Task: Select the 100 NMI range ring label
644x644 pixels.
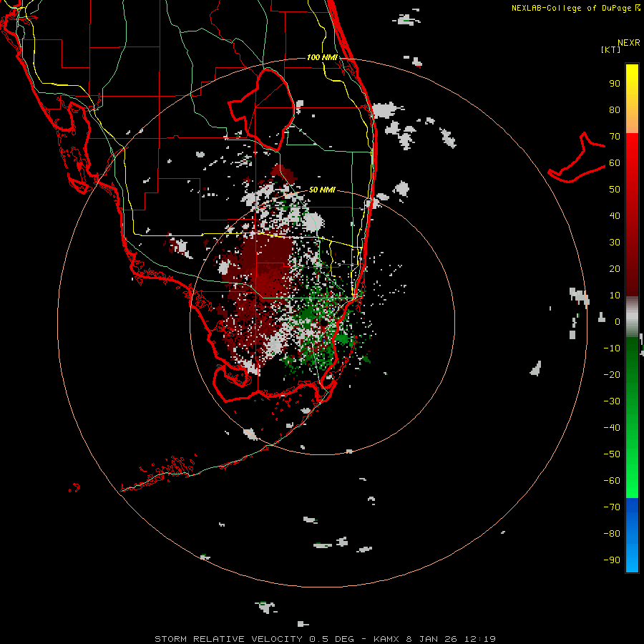Action: point(322,57)
